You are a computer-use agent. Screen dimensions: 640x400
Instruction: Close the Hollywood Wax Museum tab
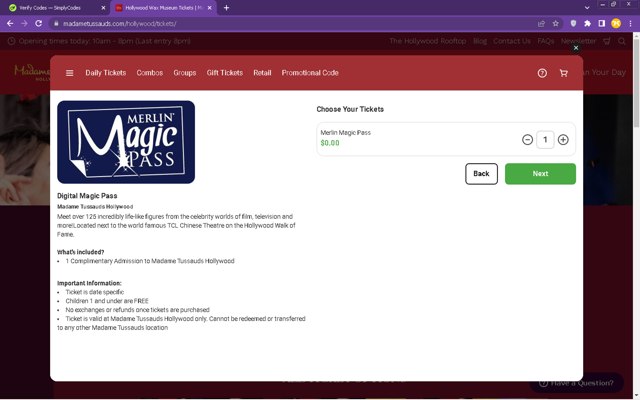[210, 8]
